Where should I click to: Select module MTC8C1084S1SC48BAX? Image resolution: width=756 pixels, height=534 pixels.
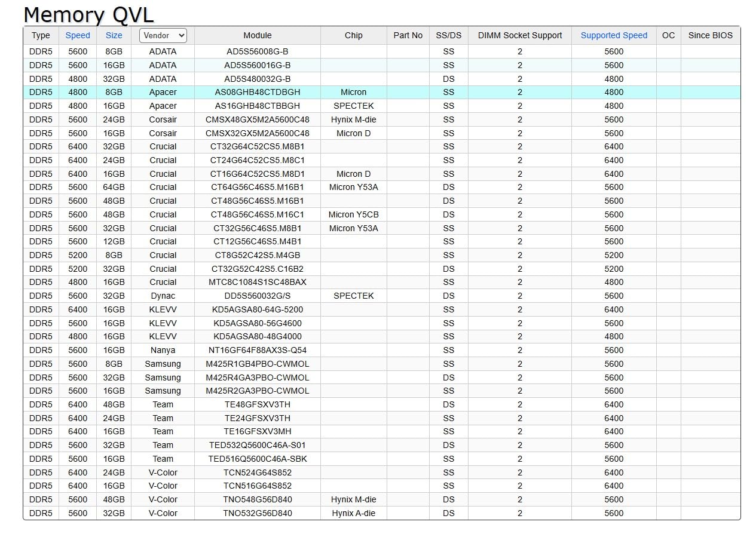point(258,282)
